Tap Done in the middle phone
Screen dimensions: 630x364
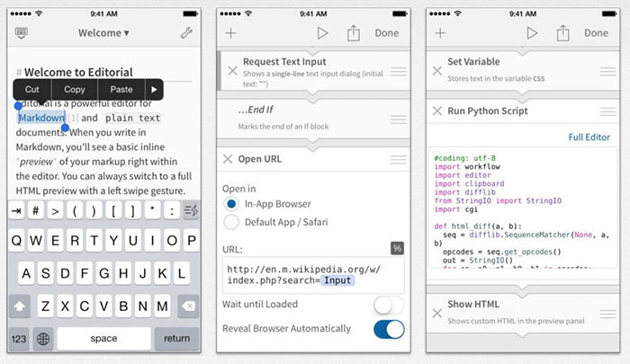(x=386, y=33)
